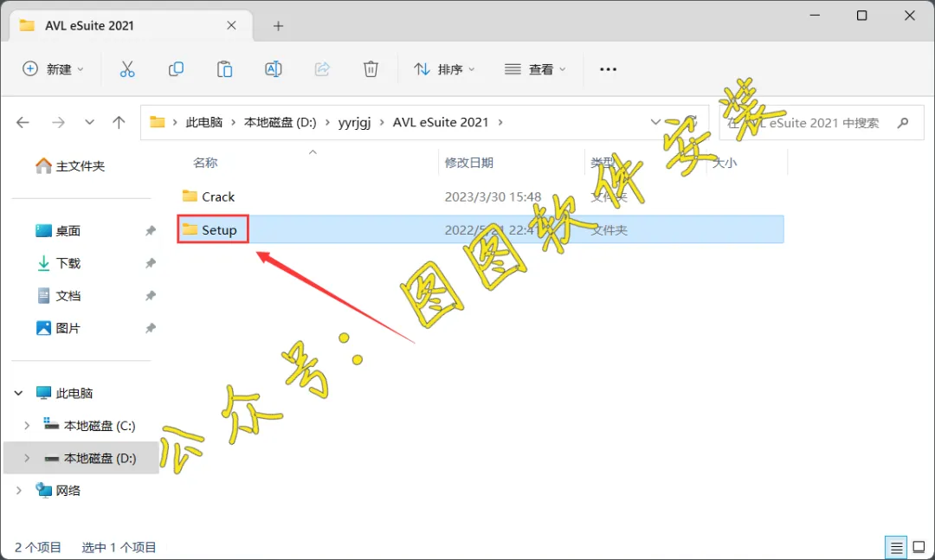Switch to details view layout icon
The width and height of the screenshot is (935, 560).
(x=896, y=547)
